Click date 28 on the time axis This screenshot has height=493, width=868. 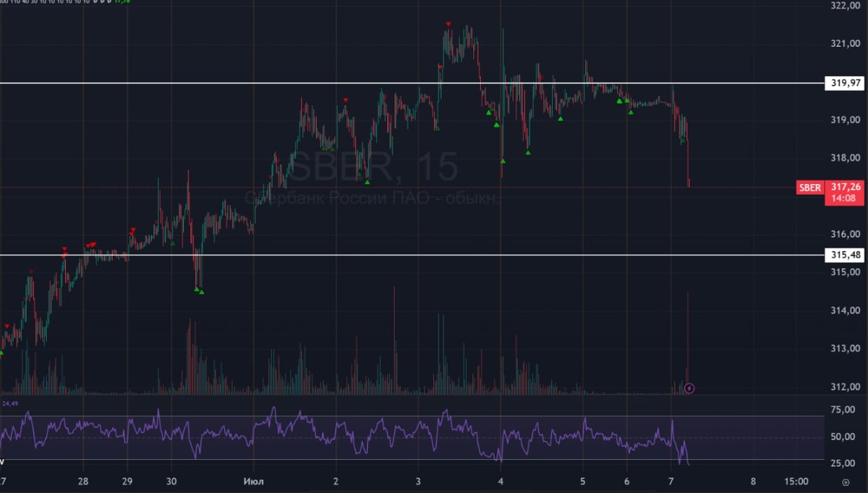pos(83,481)
